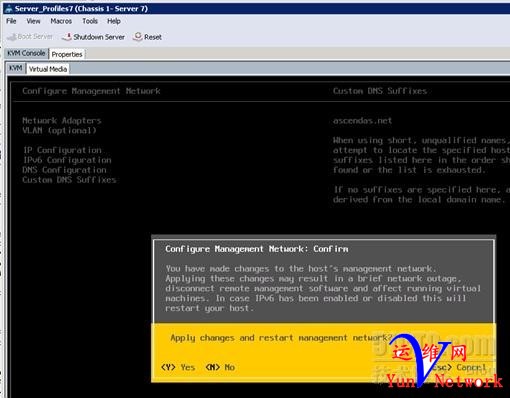Open the File menu
This screenshot has height=398, width=510.
pyautogui.click(x=11, y=21)
